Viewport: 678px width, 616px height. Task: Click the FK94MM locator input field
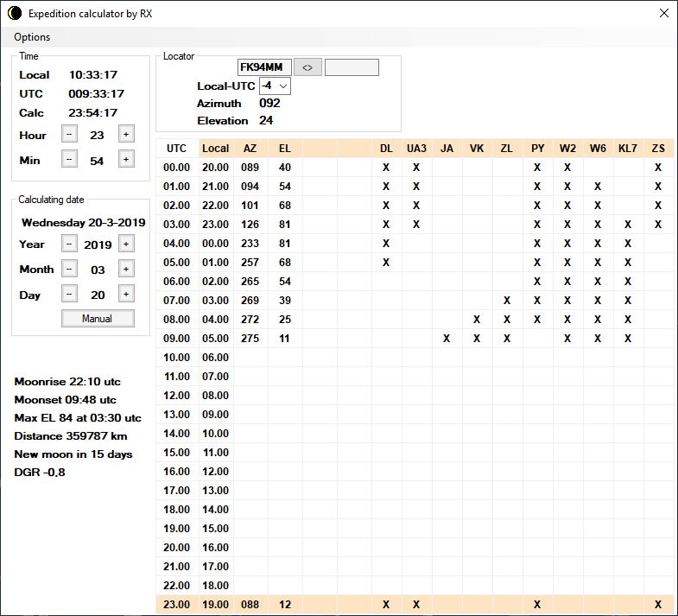pos(264,67)
